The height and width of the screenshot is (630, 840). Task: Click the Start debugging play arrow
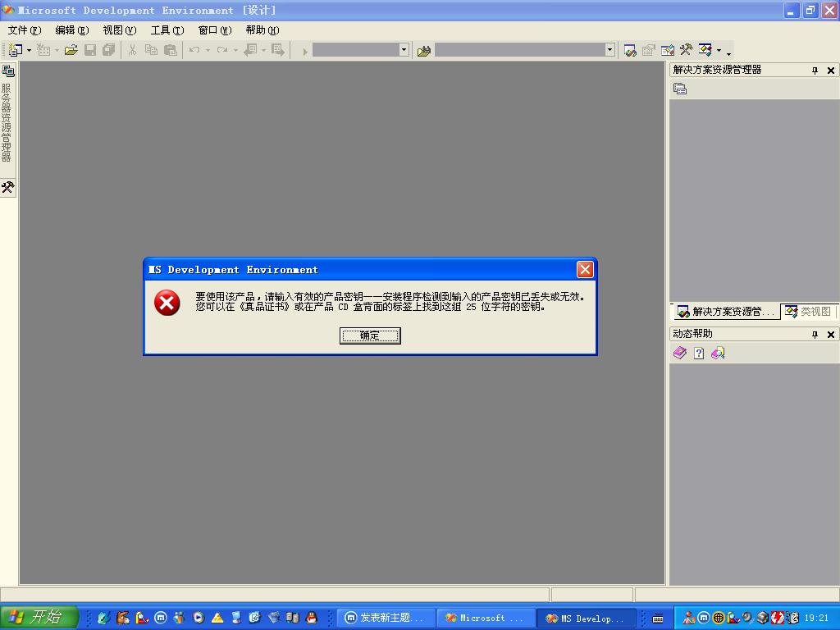pyautogui.click(x=304, y=52)
